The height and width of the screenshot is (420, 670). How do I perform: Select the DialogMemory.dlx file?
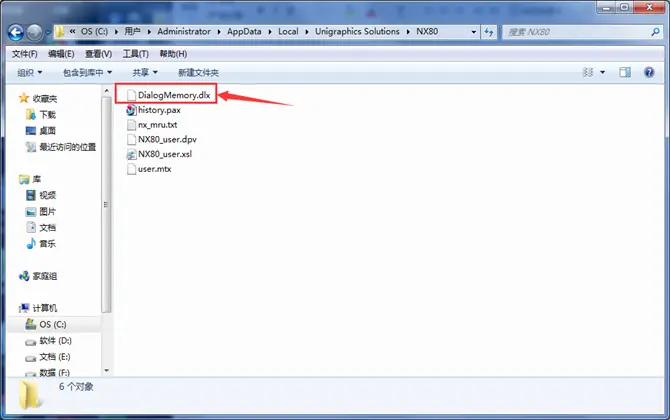coord(168,95)
